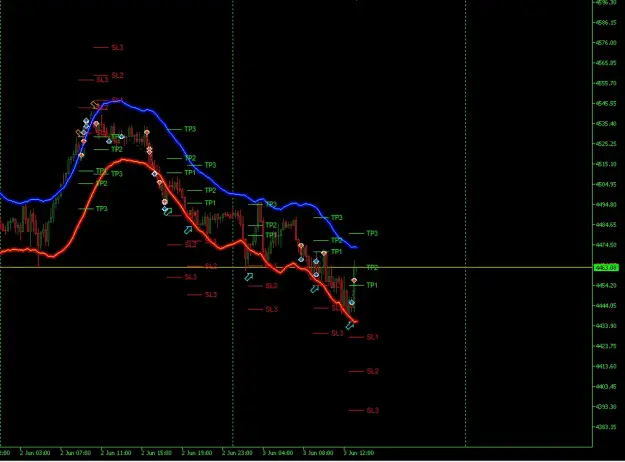
Task: Click the 4403.45 price axis label
Action: coord(606,387)
